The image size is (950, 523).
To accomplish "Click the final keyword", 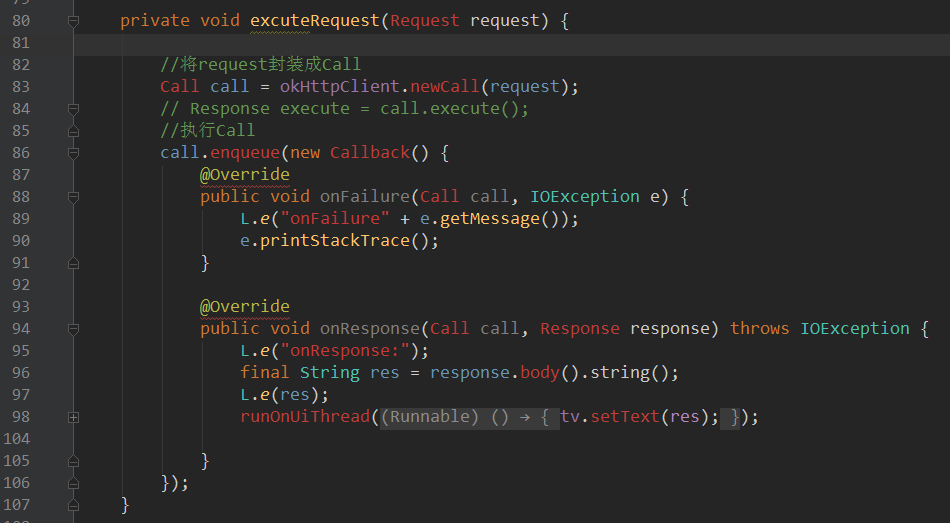I will click(265, 373).
